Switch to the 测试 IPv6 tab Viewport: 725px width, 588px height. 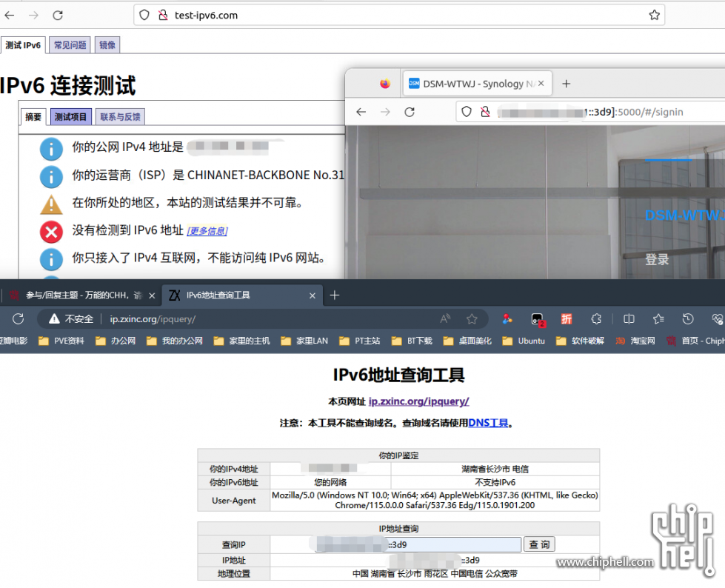coord(23,45)
